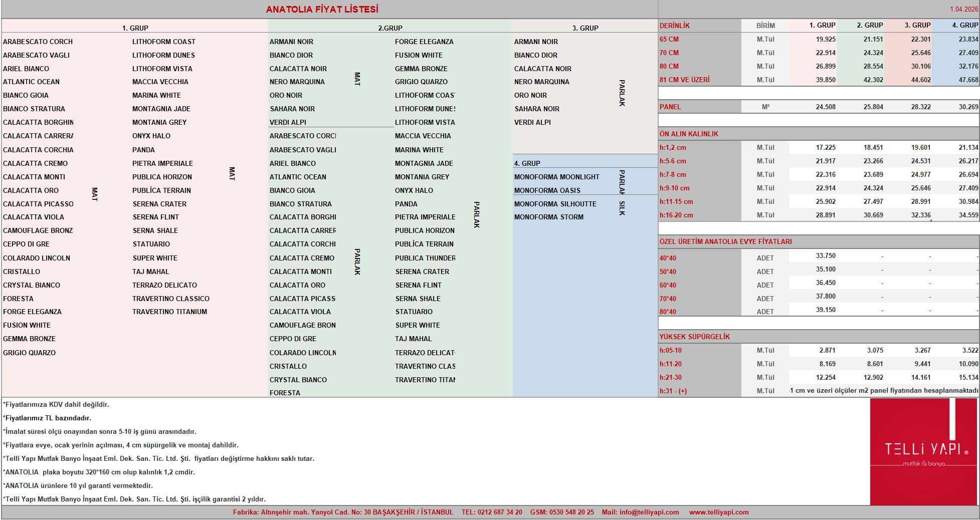Select the BİRİM column header

[765, 26]
